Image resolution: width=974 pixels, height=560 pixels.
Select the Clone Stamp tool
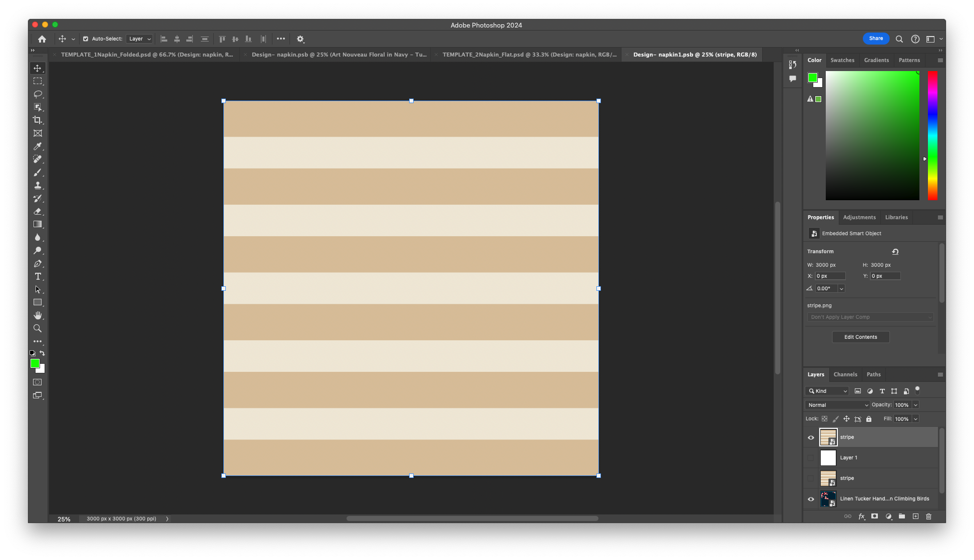click(x=38, y=185)
